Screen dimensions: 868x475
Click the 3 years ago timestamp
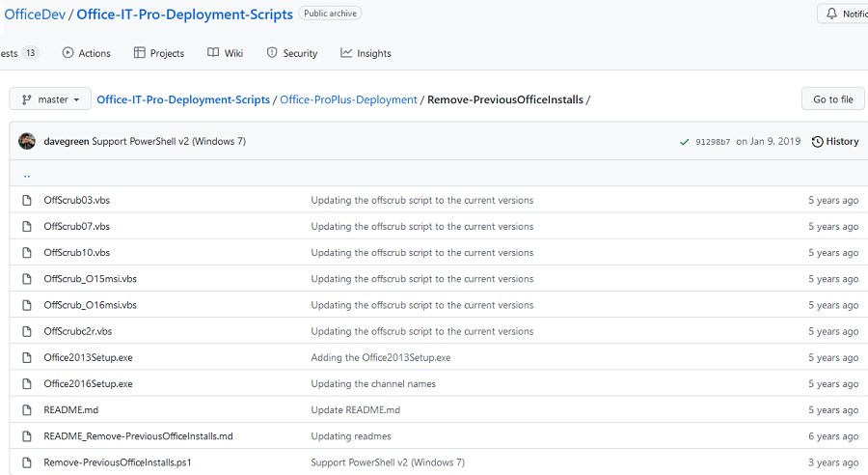[833, 462]
